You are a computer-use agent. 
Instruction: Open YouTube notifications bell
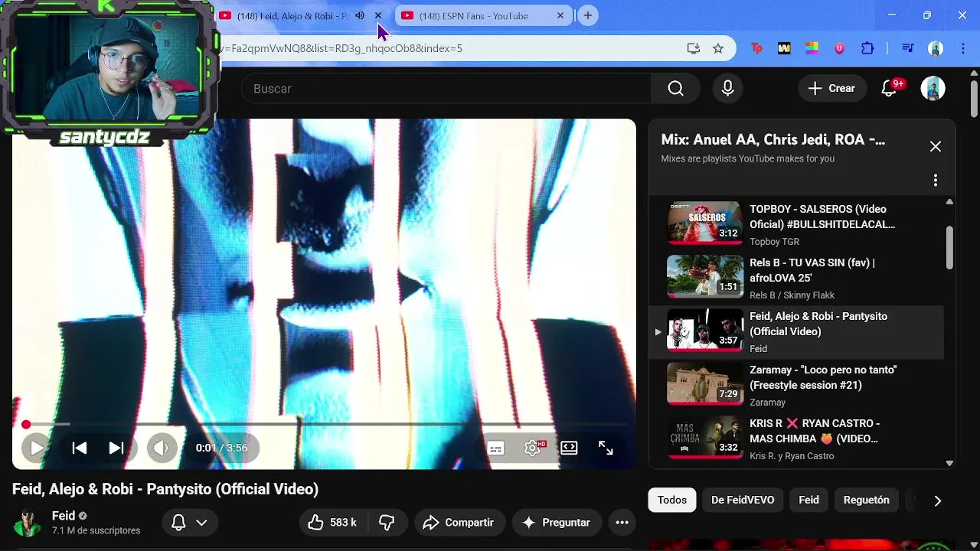pyautogui.click(x=889, y=89)
